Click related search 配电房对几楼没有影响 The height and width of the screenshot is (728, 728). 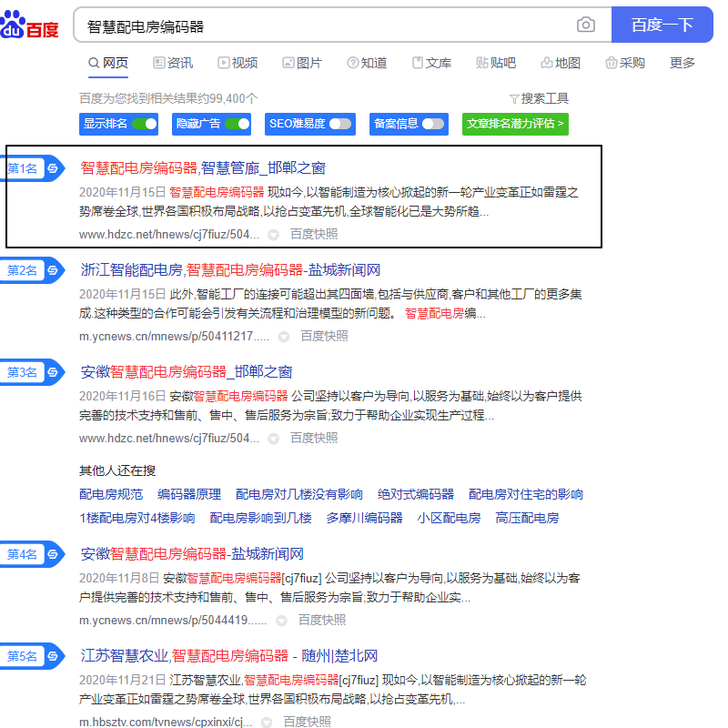pyautogui.click(x=299, y=494)
